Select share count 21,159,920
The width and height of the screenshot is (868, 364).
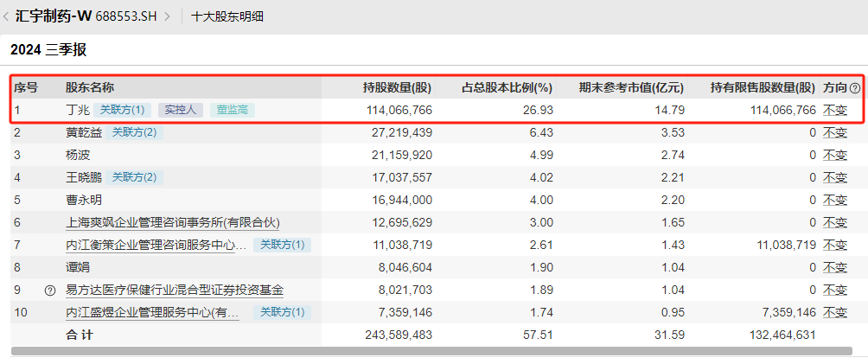(402, 155)
